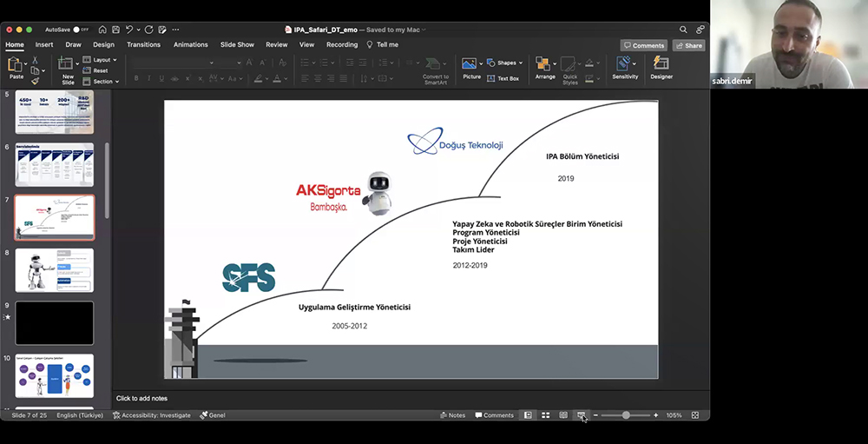The image size is (868, 444).
Task: Open the Slide Show tab
Action: click(237, 45)
